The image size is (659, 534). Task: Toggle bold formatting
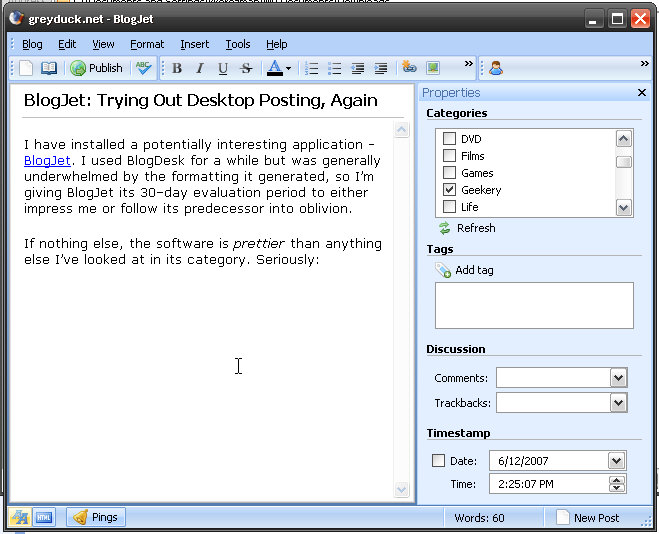pyautogui.click(x=177, y=68)
